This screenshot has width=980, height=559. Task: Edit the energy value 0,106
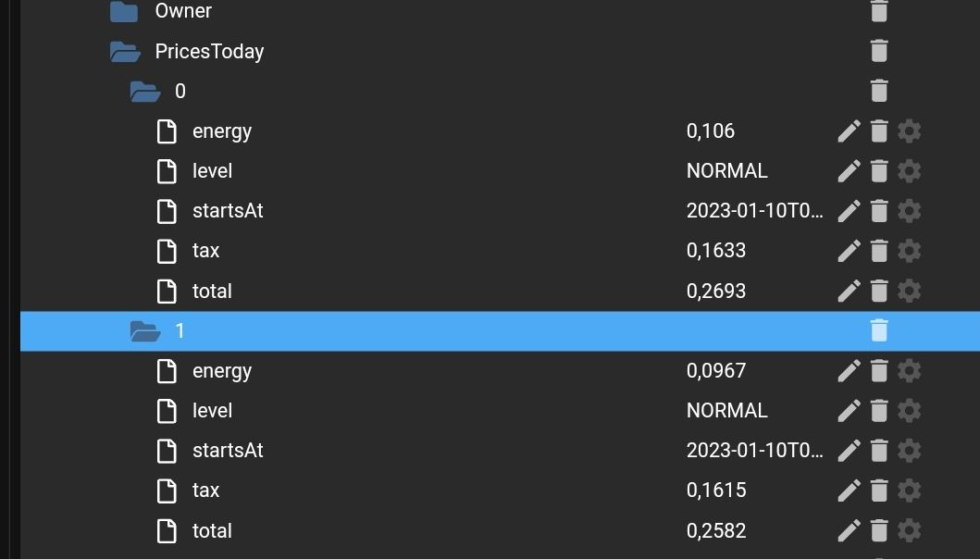(849, 131)
